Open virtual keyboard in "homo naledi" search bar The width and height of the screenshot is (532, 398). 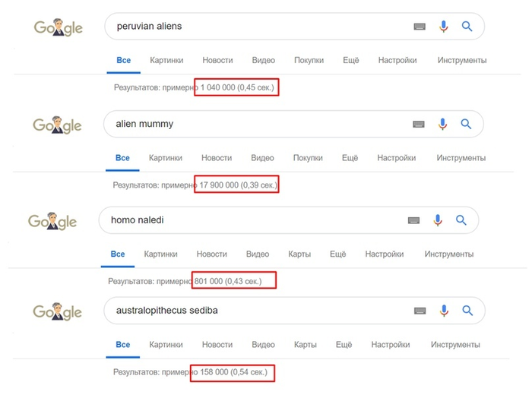click(x=413, y=220)
